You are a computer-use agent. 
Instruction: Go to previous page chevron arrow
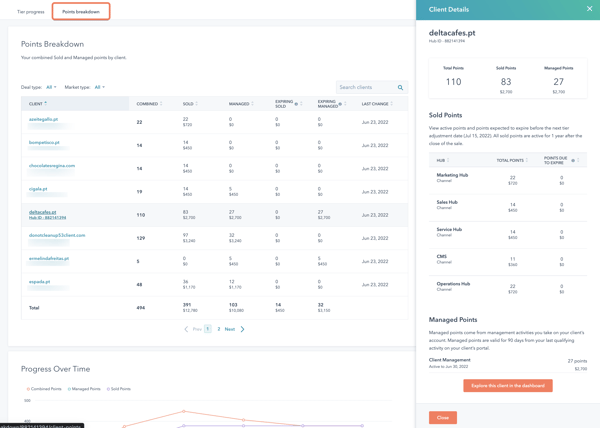186,329
